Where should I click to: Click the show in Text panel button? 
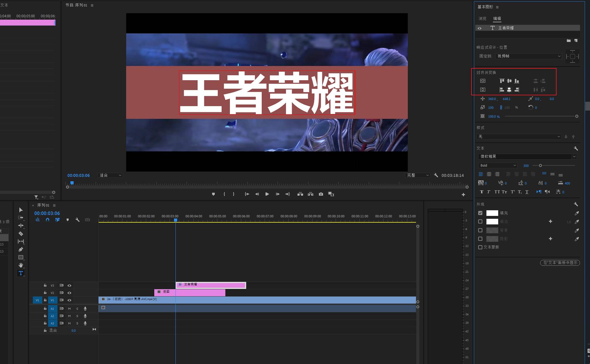pyautogui.click(x=560, y=263)
